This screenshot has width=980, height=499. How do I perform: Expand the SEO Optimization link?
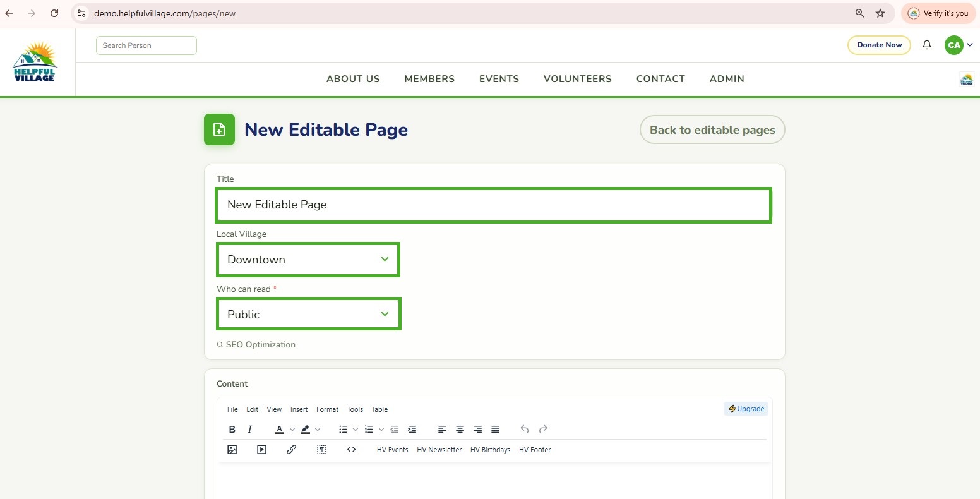(x=256, y=344)
